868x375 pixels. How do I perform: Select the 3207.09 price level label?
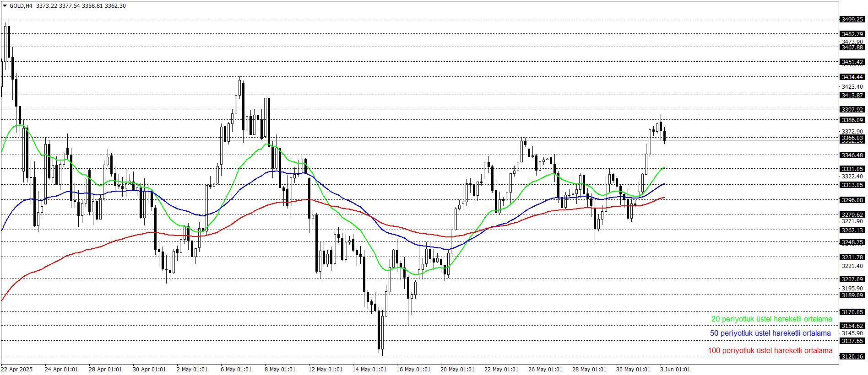(x=852, y=279)
